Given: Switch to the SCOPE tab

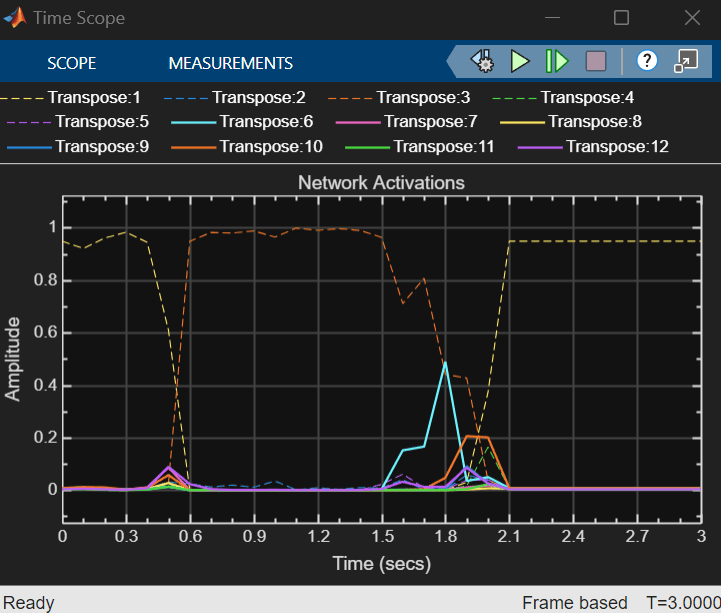Looking at the screenshot, I should [x=72, y=63].
